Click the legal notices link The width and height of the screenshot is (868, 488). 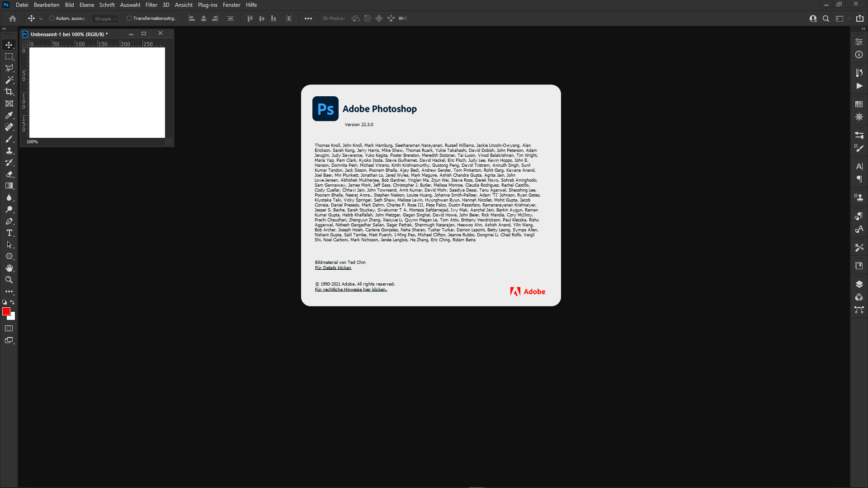pyautogui.click(x=351, y=290)
